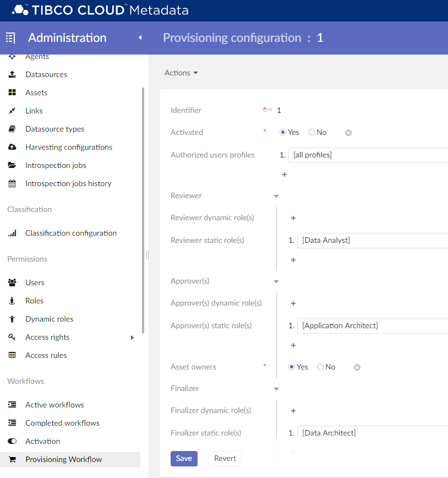
Task: Select "No" for the Activated setting
Action: pyautogui.click(x=311, y=132)
